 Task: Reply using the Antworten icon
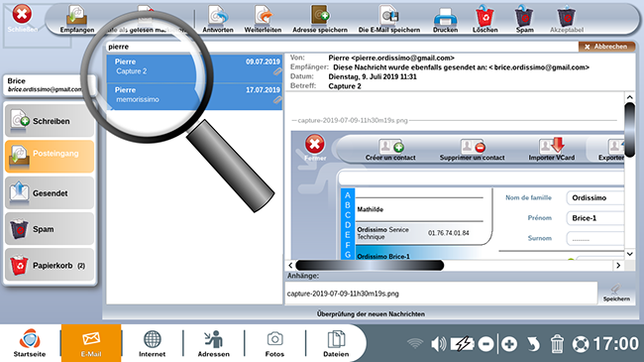click(218, 19)
